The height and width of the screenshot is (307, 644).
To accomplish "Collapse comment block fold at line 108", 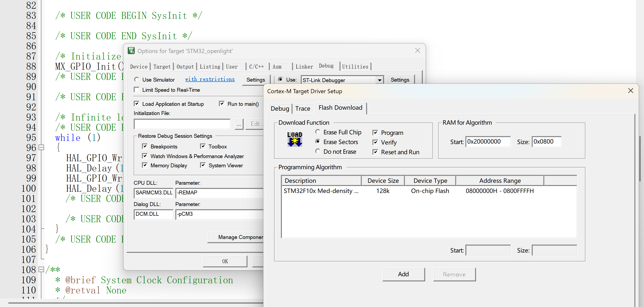I will pos(41,269).
